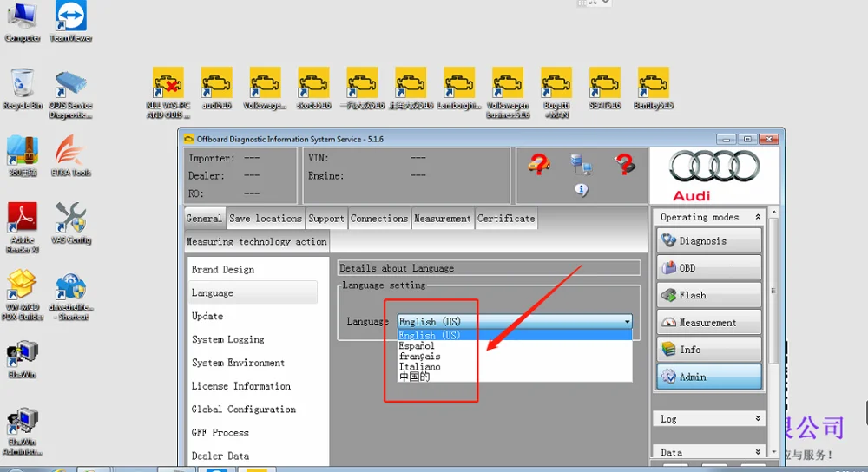Switch to the Support tab
Screen dimensions: 868x472
coord(326,219)
